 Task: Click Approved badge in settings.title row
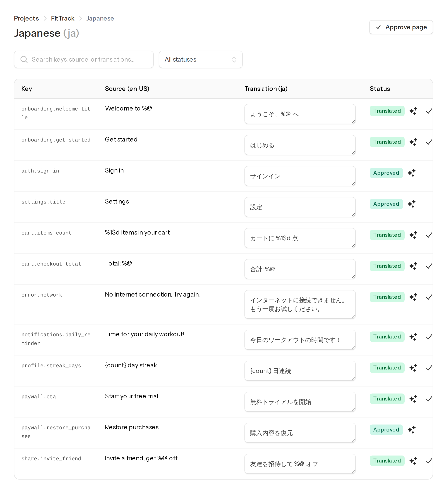click(386, 204)
